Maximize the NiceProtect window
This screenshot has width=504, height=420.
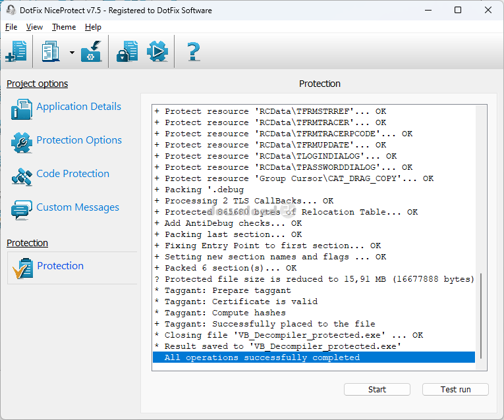pyautogui.click(x=458, y=10)
